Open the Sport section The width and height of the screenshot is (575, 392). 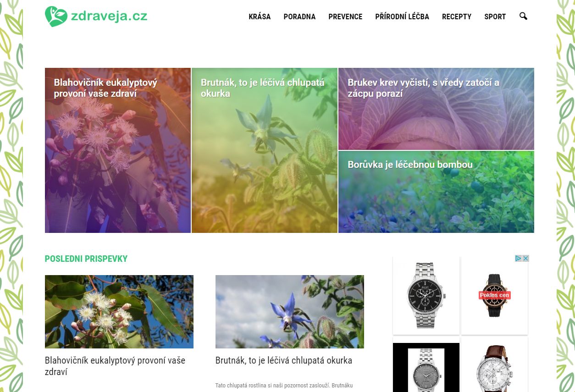coord(495,17)
